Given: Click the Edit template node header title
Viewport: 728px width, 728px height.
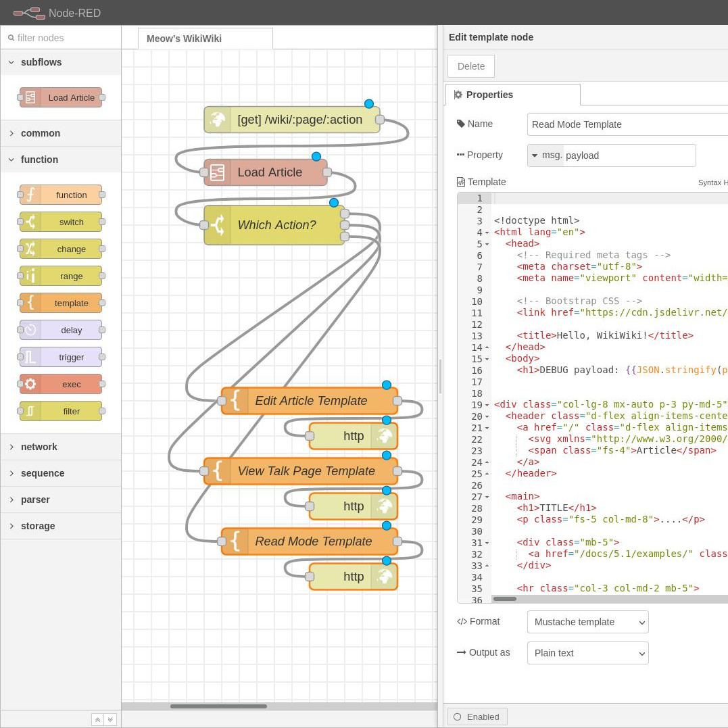Looking at the screenshot, I should 491,37.
